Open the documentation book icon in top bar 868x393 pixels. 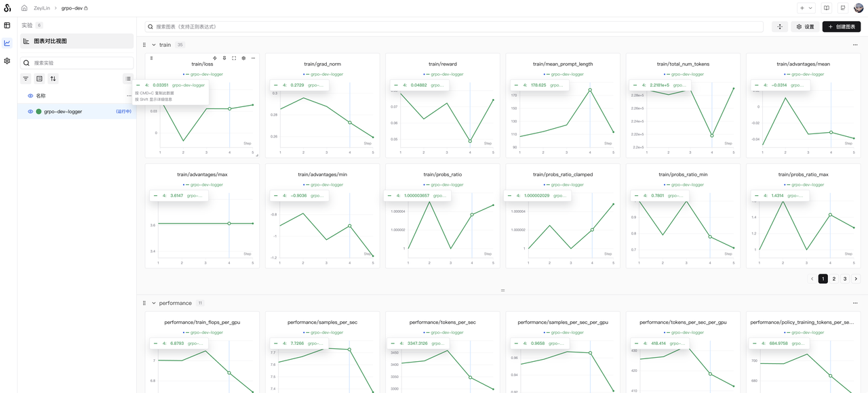coord(825,7)
